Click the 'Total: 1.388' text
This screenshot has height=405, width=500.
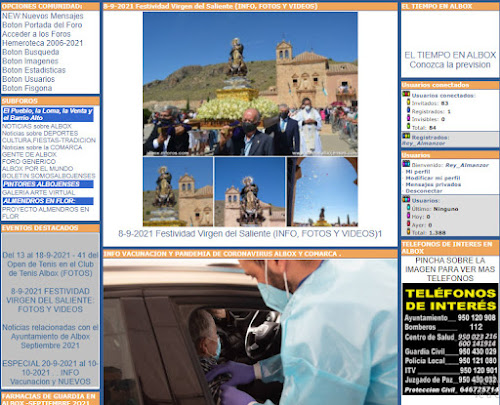point(429,233)
